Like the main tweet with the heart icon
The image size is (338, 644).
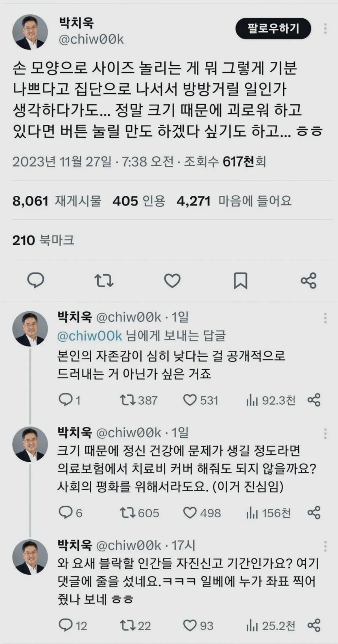pos(172,280)
